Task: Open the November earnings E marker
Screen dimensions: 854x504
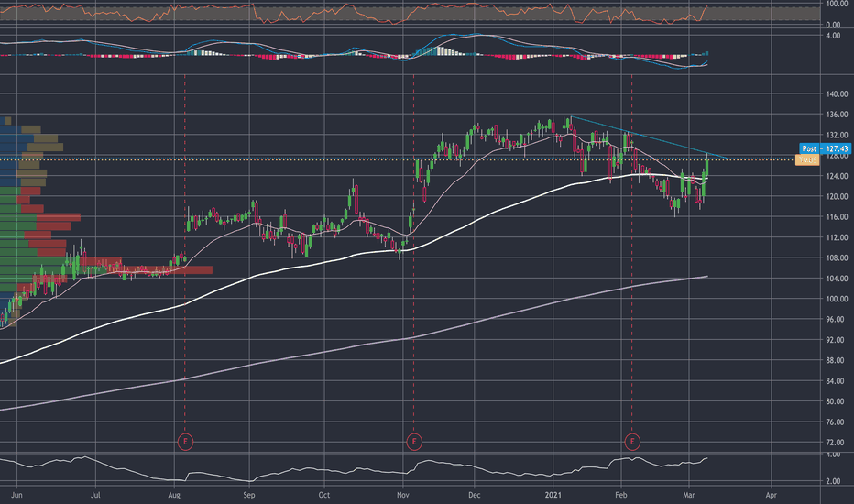Action: tap(414, 442)
